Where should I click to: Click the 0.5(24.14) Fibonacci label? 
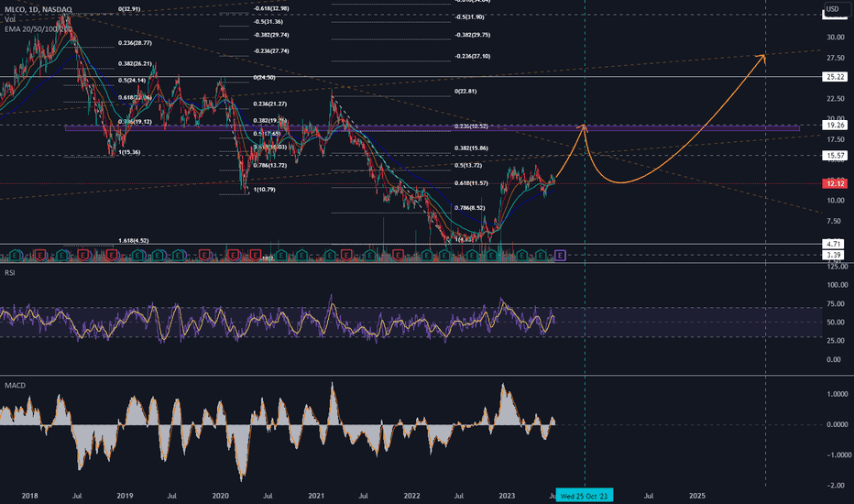(132, 80)
